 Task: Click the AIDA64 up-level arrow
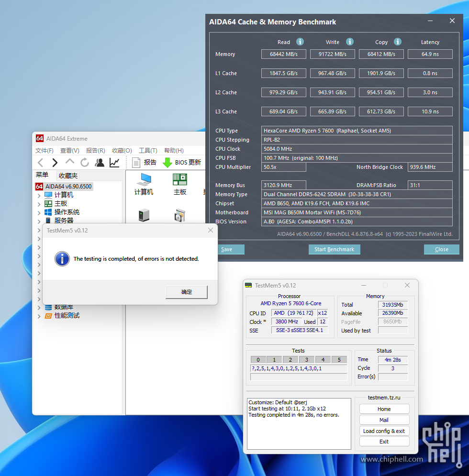click(x=70, y=162)
